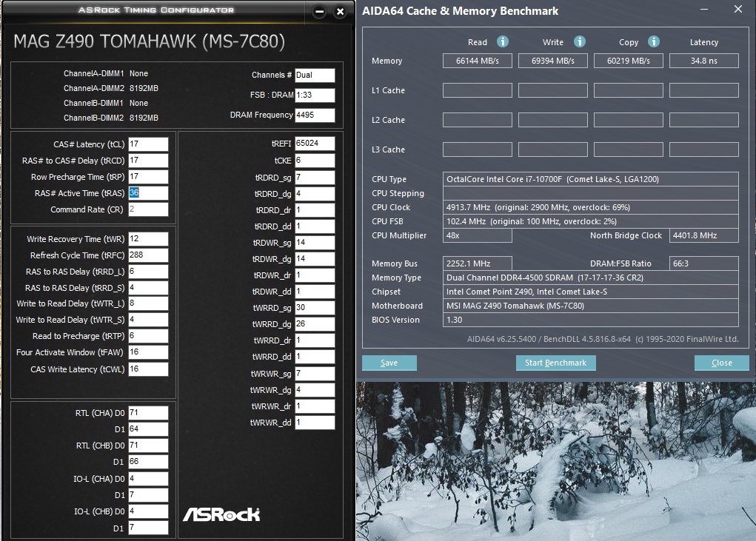
Task: Click the Channels # field showing Dual
Action: 315,75
